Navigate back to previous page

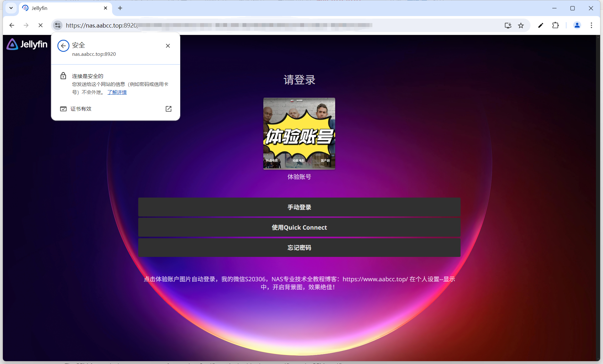12,25
